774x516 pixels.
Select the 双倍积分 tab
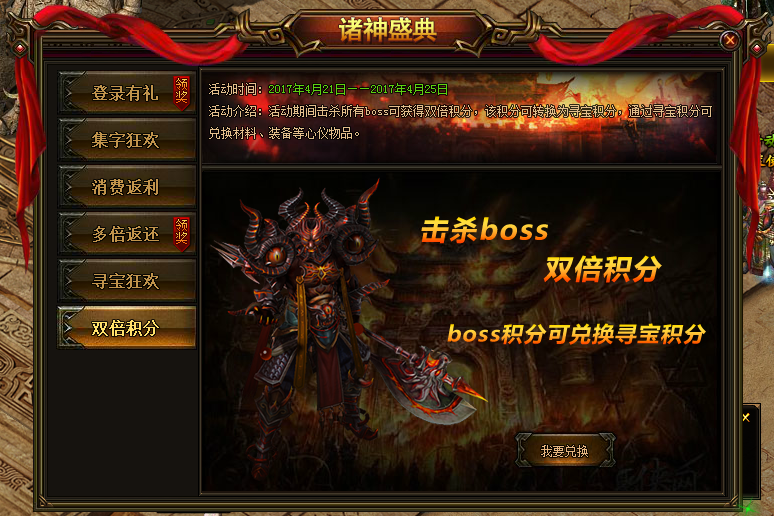click(127, 327)
